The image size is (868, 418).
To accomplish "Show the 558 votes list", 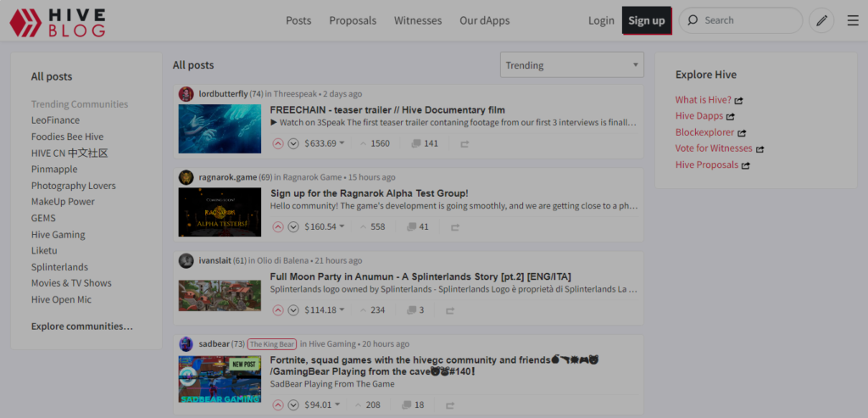I will point(373,226).
